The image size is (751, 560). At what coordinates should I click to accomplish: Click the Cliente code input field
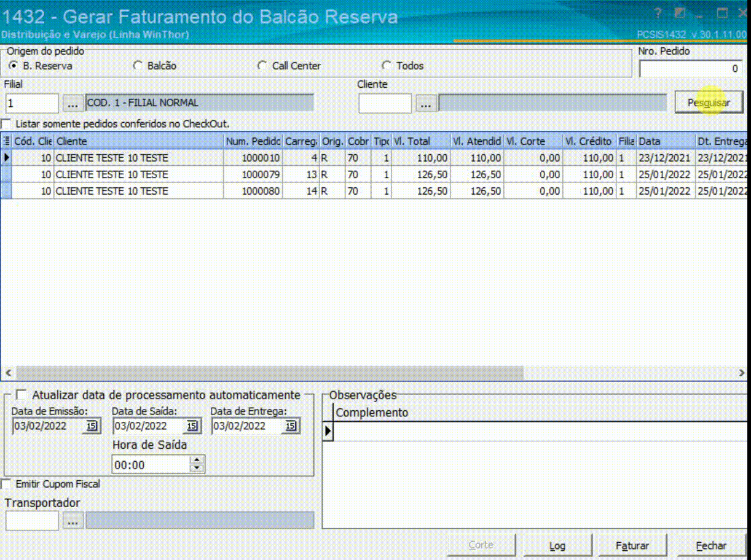coord(385,104)
